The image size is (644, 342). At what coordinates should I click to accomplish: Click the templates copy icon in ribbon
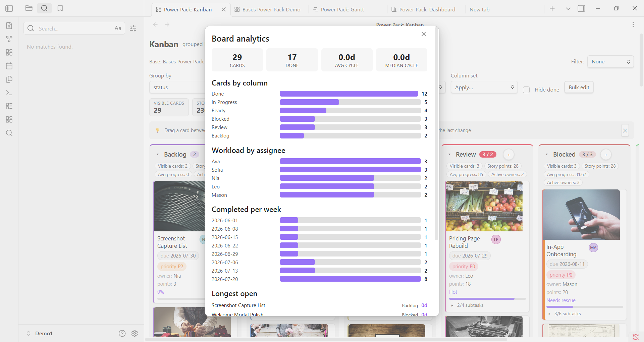point(9,79)
